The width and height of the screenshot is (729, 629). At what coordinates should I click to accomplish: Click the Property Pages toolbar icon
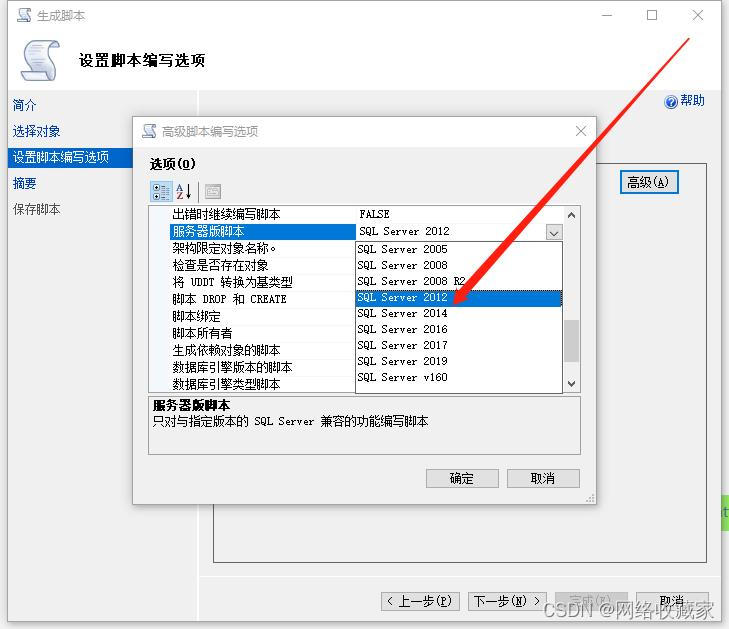click(x=213, y=192)
